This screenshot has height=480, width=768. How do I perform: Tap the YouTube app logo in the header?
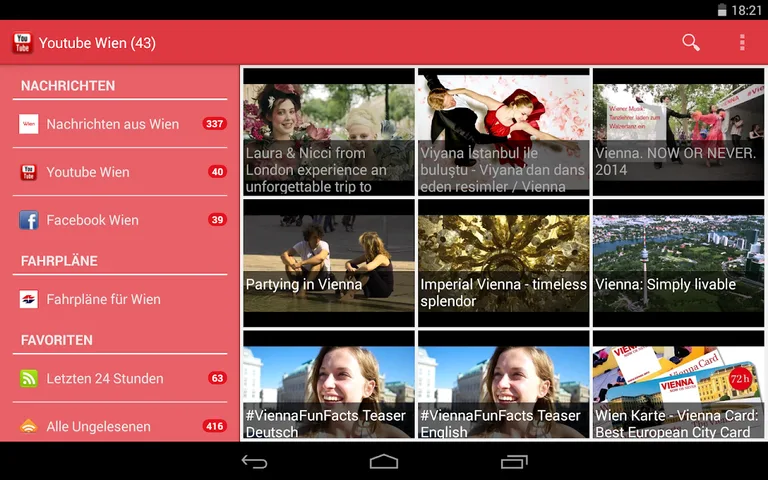(x=23, y=43)
